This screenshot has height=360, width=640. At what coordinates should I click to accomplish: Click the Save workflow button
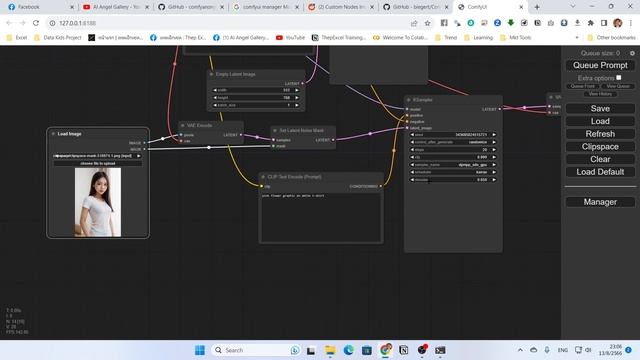tap(600, 109)
